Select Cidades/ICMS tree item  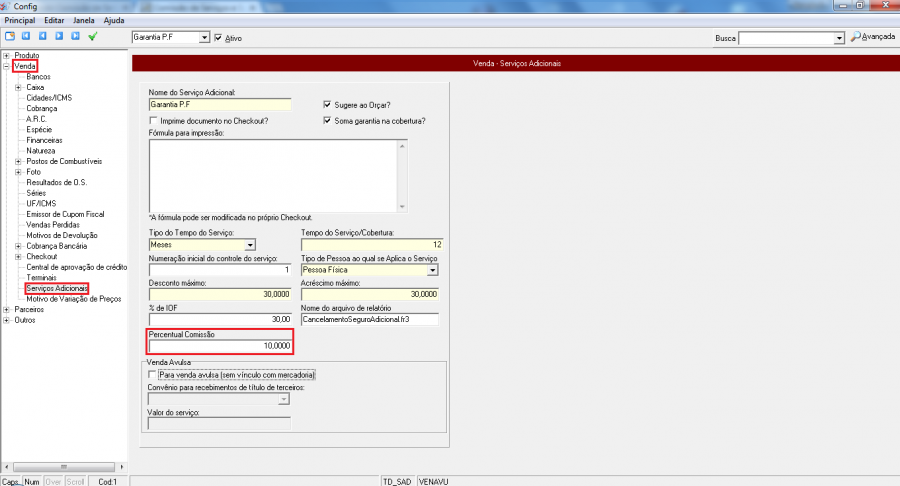(x=49, y=98)
